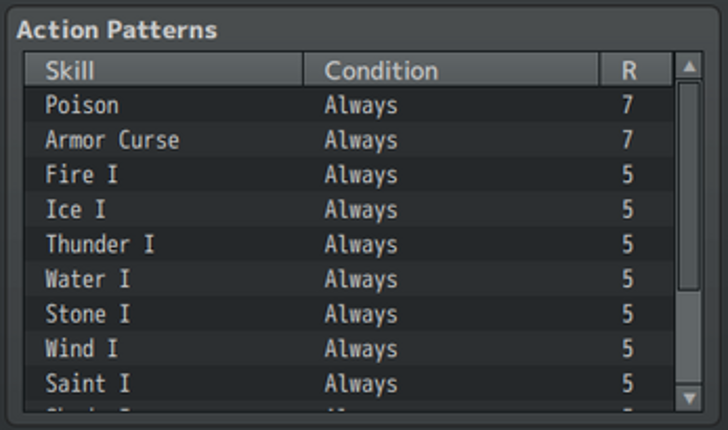Screen dimensions: 728x430
Task: Click the scrollbar up arrow
Action: tap(689, 67)
